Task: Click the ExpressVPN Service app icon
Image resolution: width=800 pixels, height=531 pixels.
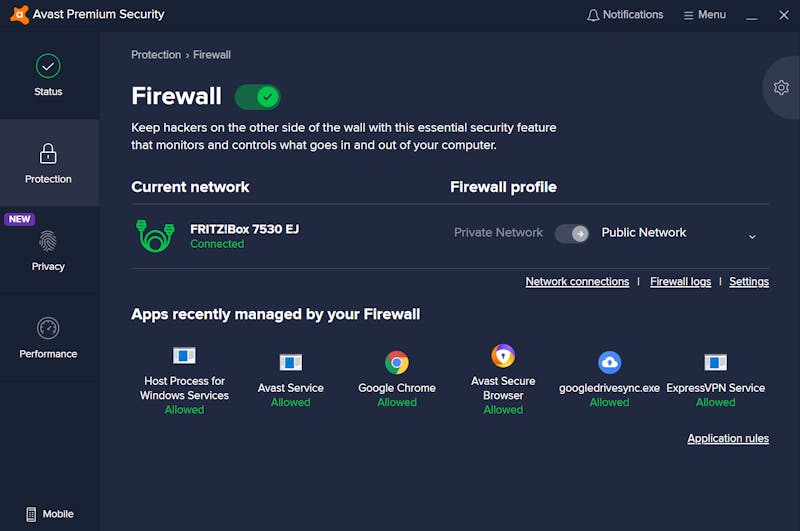Action: click(715, 363)
